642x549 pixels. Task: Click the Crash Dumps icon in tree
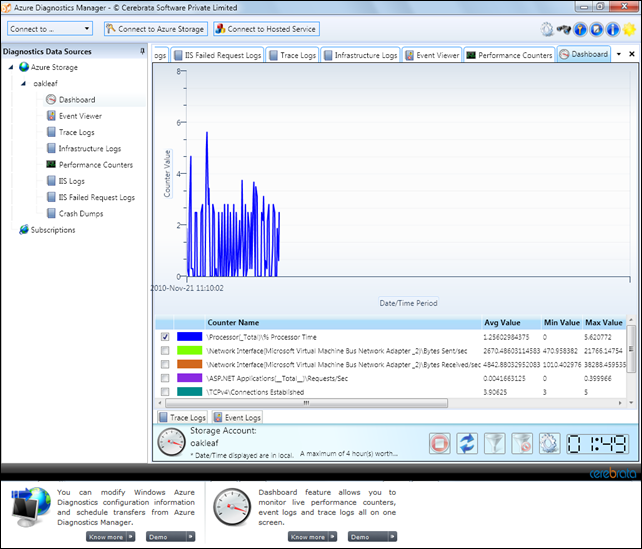pyautogui.click(x=51, y=213)
